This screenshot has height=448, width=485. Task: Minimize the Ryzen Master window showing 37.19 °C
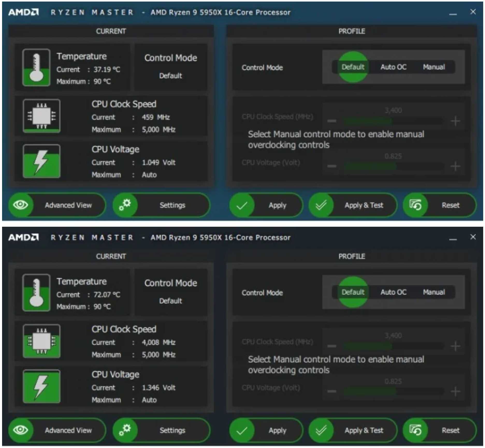pos(453,13)
